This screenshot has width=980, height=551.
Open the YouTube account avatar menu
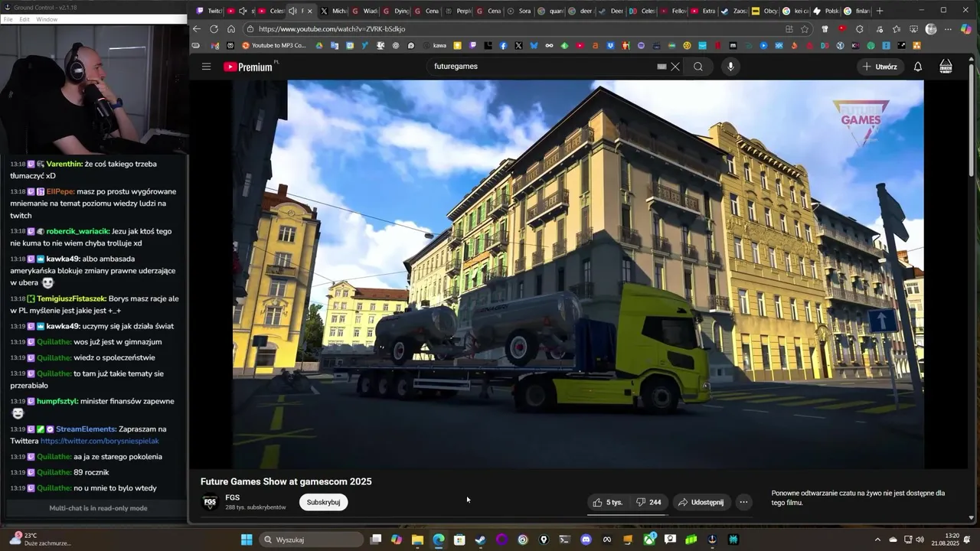[946, 67]
